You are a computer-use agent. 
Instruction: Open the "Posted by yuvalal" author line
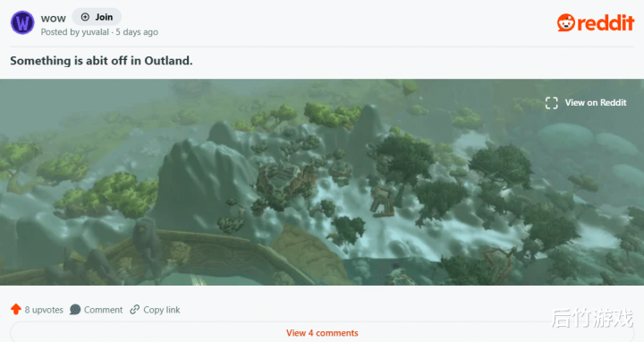pyautogui.click(x=75, y=32)
